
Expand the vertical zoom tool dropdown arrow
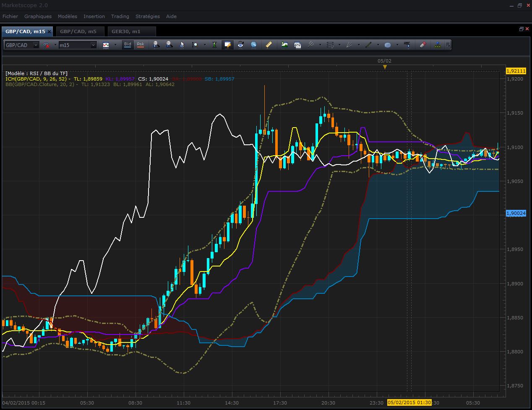(x=205, y=45)
